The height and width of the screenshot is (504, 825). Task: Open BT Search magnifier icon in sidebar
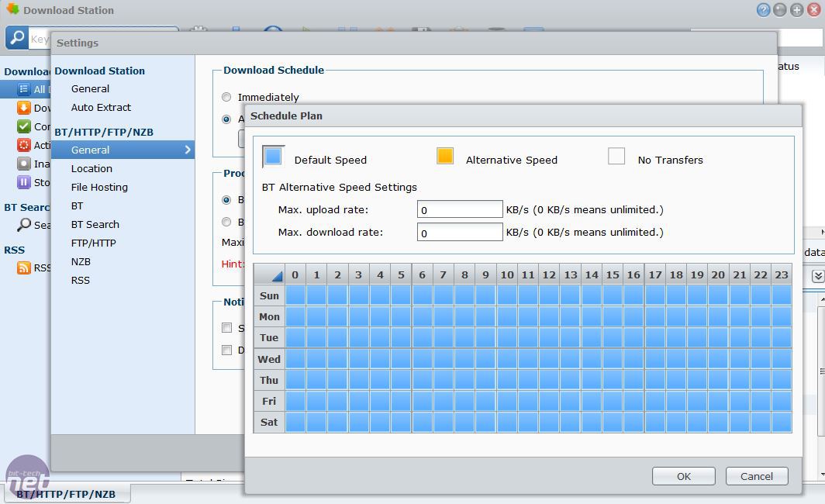(x=24, y=225)
